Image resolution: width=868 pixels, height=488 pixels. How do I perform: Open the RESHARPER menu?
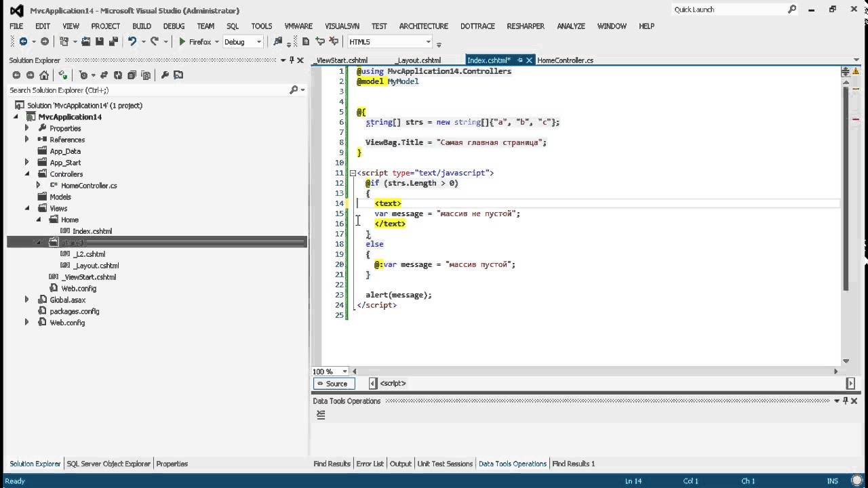[x=526, y=26]
